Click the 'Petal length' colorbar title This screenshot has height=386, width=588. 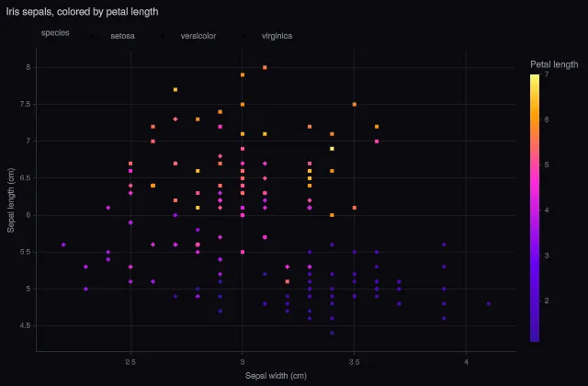[x=554, y=64]
